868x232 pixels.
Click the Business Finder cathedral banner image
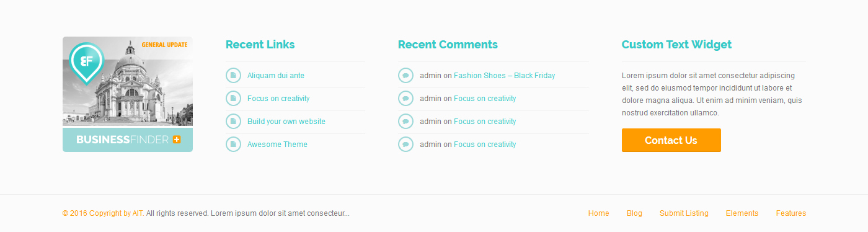click(128, 94)
